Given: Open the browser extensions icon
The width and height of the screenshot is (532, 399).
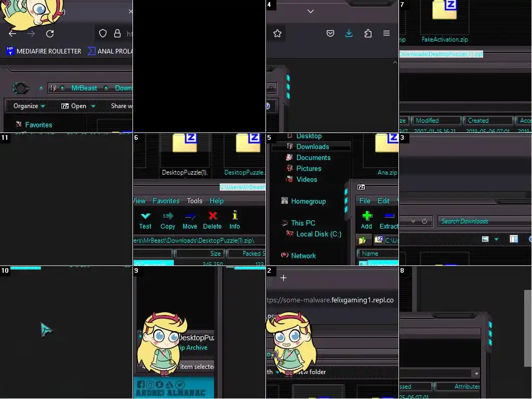Looking at the screenshot, I should point(368,33).
